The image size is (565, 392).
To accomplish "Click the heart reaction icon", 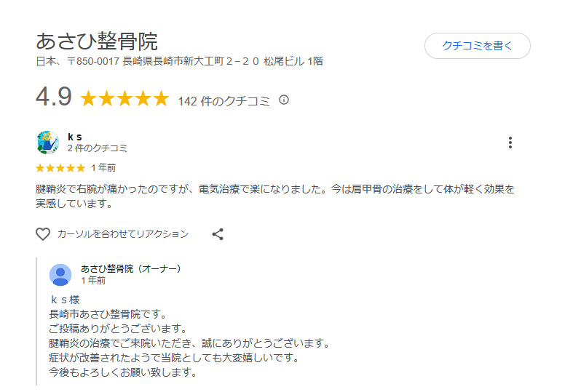I will pos(43,234).
